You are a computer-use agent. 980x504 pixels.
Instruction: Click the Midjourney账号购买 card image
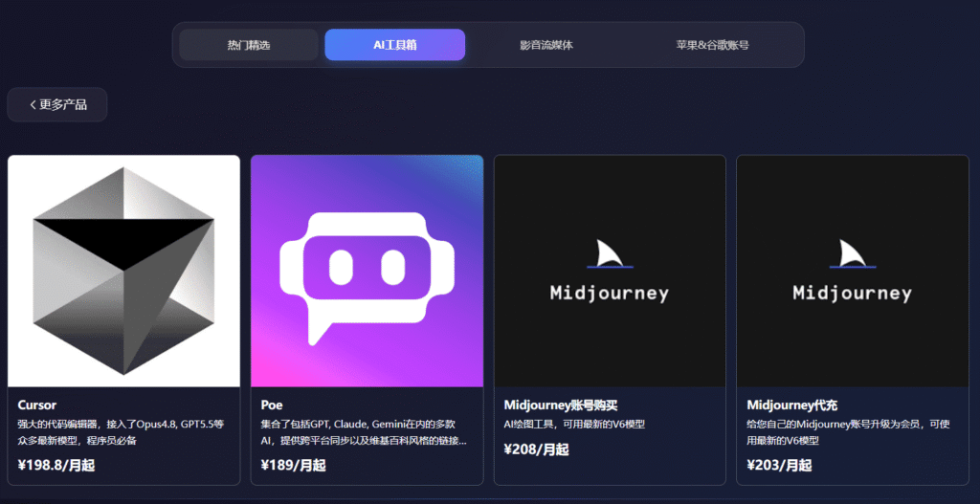(610, 271)
